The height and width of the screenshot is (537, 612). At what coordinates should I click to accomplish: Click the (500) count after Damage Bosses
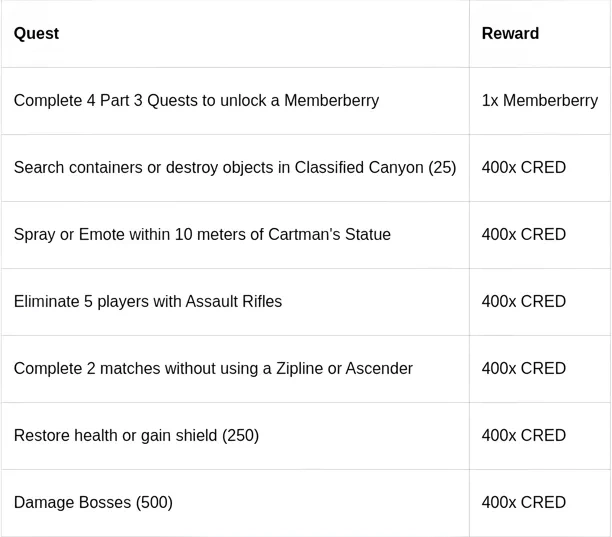[154, 503]
